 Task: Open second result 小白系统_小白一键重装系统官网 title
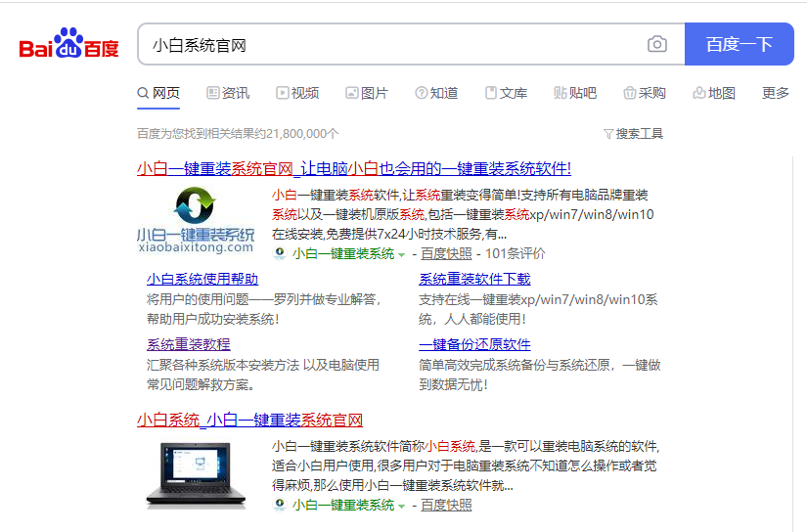pyautogui.click(x=249, y=420)
